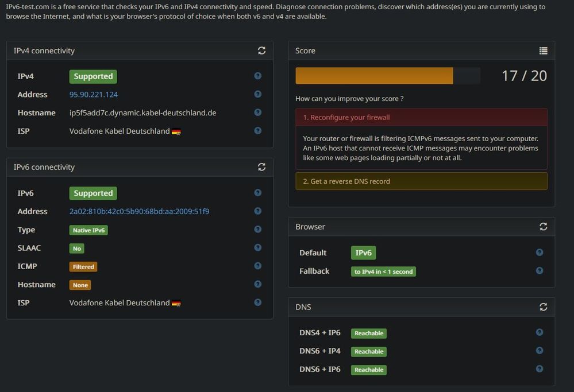Image resolution: width=574 pixels, height=392 pixels.
Task: Click the orange score progress bar
Action: 374,76
